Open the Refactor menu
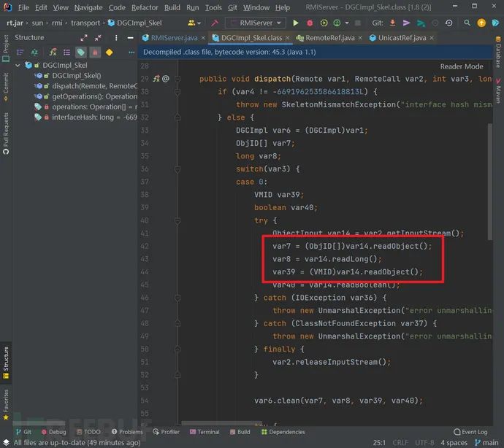The height and width of the screenshot is (448, 504). pyautogui.click(x=145, y=7)
